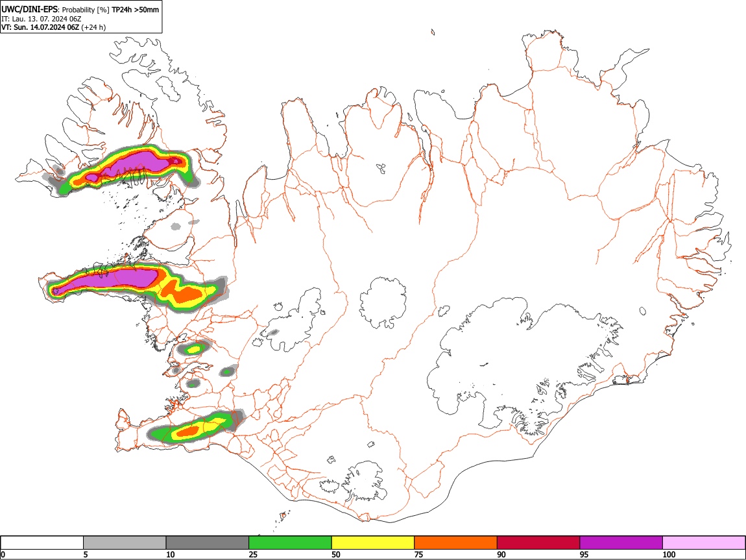Choose the pink 100% legend swatch

coord(704,542)
